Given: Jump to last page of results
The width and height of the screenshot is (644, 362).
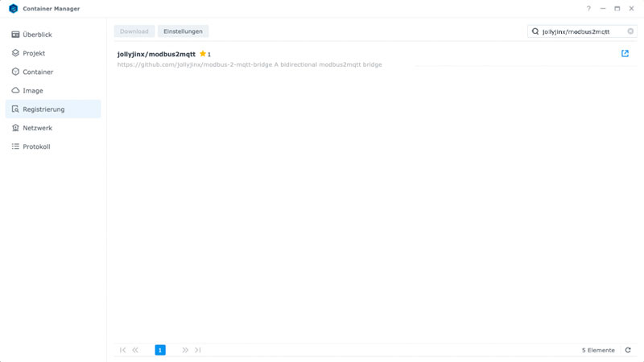Looking at the screenshot, I should [198, 350].
